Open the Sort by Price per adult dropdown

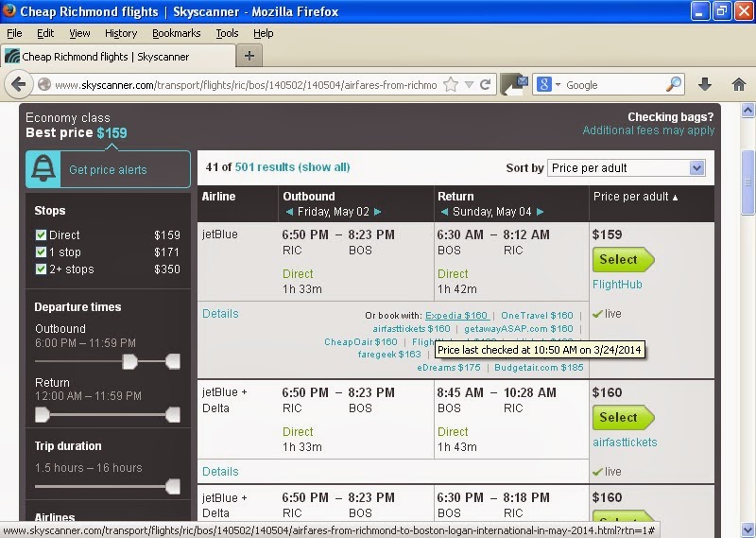[x=627, y=168]
